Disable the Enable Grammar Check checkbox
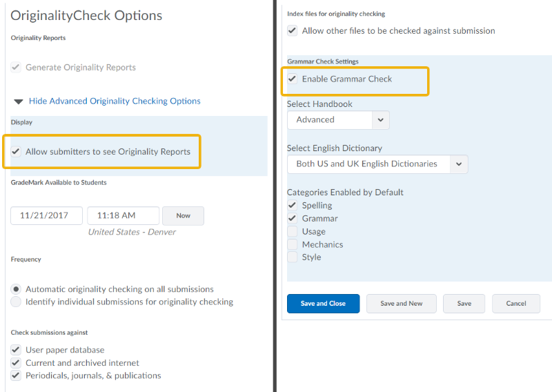552x392 pixels. 293,79
